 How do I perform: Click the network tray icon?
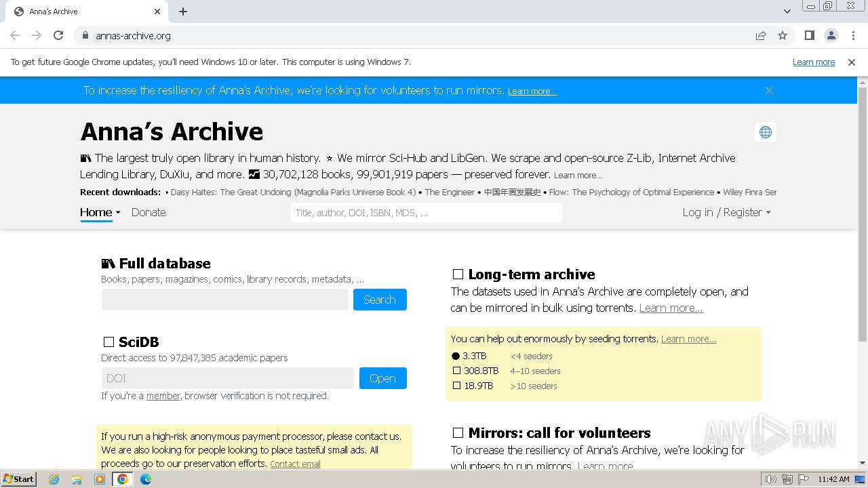pos(787,479)
